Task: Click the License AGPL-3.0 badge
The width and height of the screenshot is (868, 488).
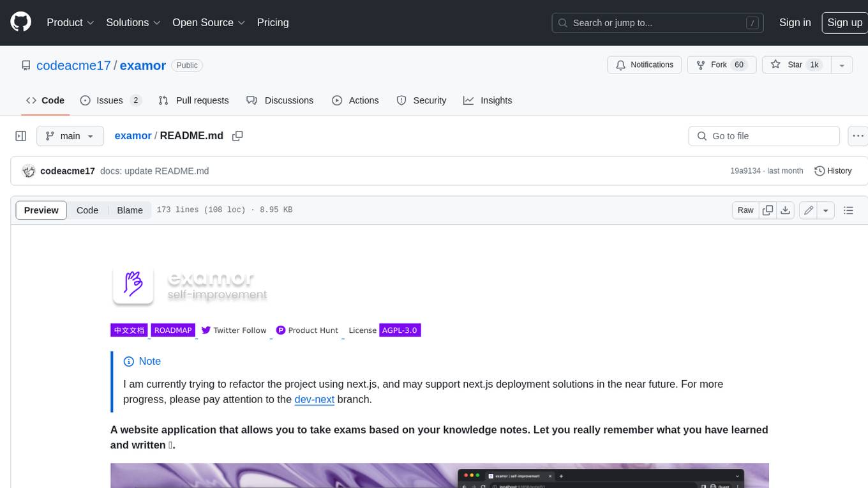Action: tap(383, 330)
